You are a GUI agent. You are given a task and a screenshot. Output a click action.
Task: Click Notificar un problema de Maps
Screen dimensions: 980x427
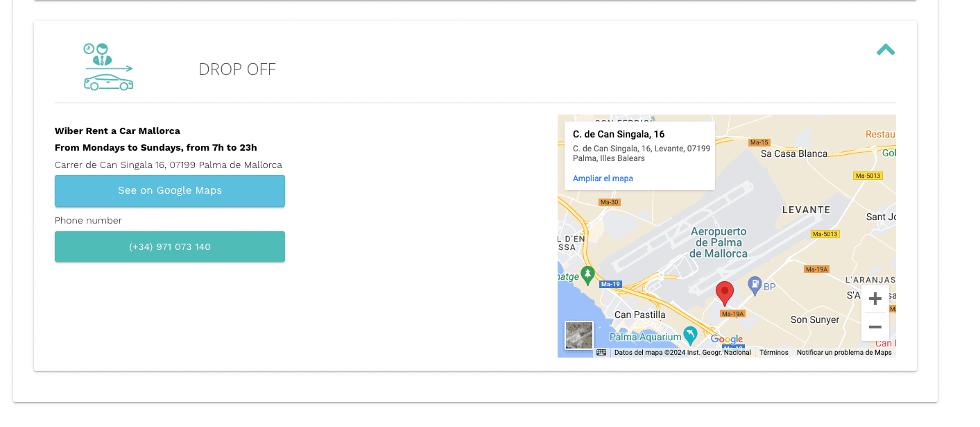click(844, 353)
